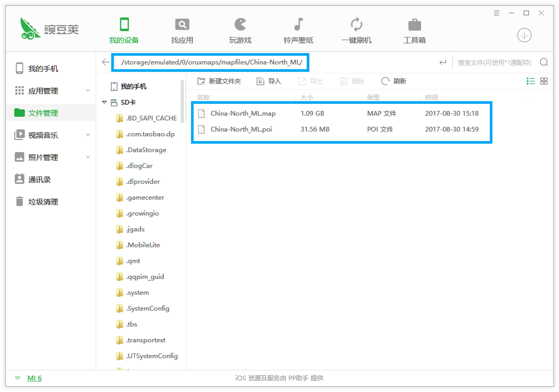This screenshot has width=559, height=392.
Task: Open Contacts (通讯录) in sidebar
Action: (x=39, y=180)
